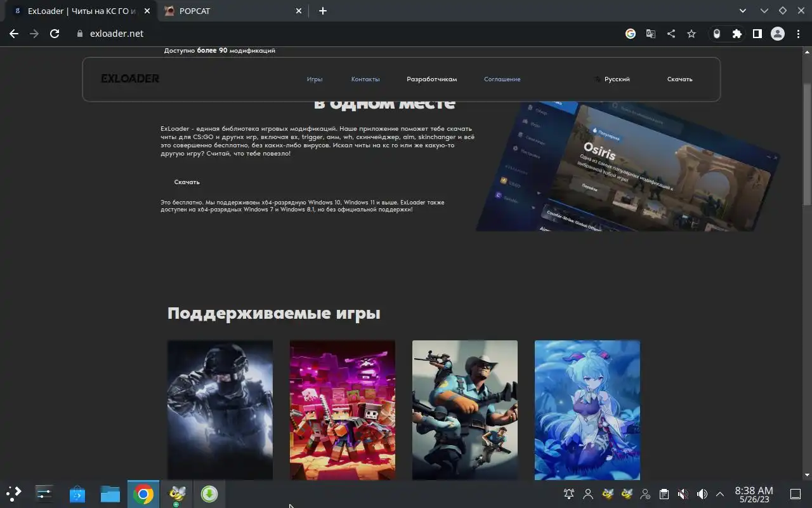Close the POPCAT tab

[299, 11]
